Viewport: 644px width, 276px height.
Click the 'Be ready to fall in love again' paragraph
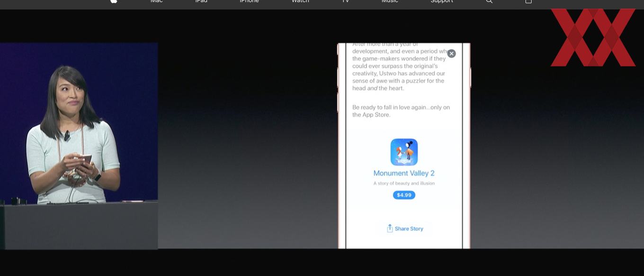pos(401,111)
